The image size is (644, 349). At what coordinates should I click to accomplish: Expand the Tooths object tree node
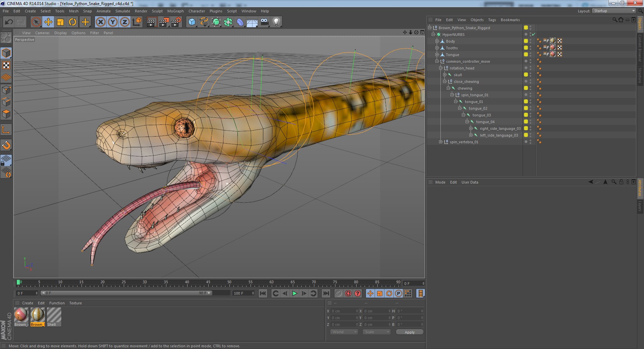pyautogui.click(x=437, y=48)
